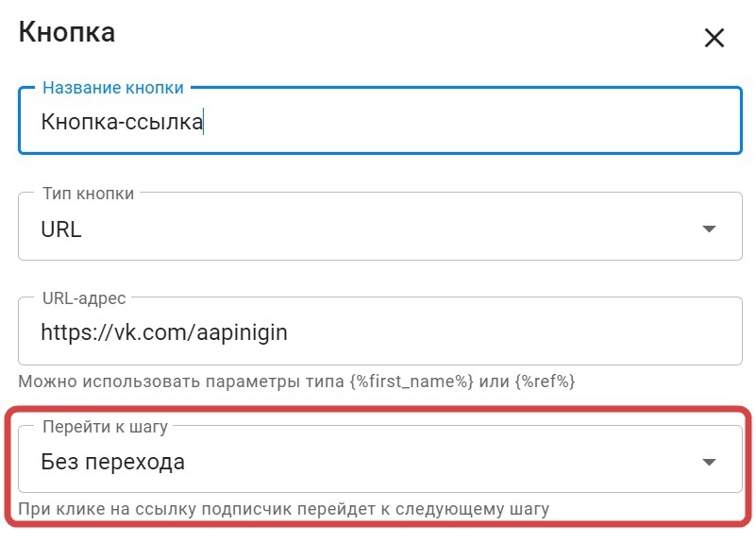Viewport: 756px width, 543px height.
Task: Click the https://vk.com/aapinigin address text
Action: [163, 332]
